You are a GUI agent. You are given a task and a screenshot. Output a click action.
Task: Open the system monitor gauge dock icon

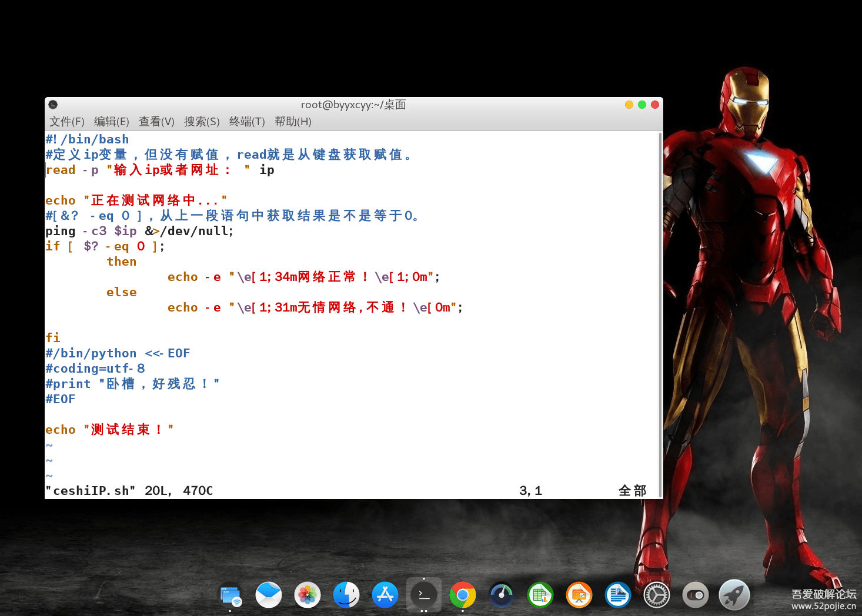[502, 595]
